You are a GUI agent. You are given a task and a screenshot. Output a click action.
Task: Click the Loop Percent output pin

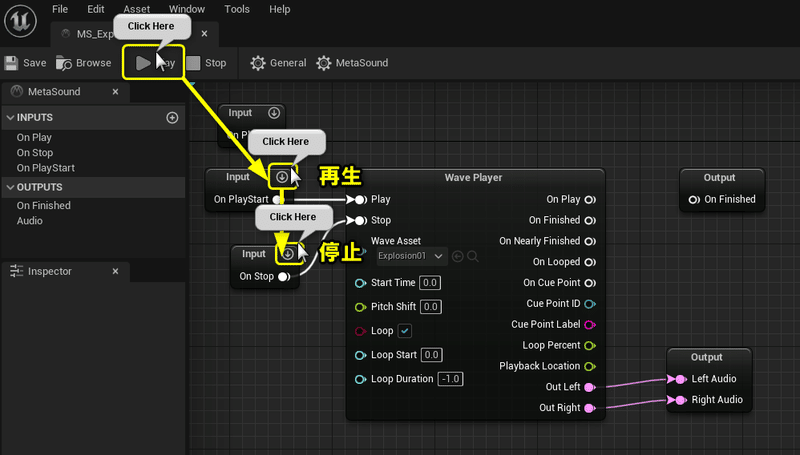tap(590, 346)
